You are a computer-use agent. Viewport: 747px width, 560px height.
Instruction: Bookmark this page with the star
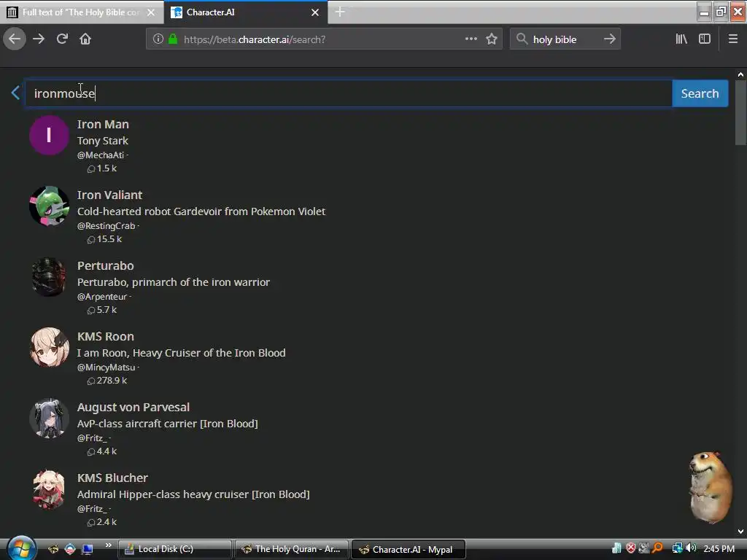click(x=492, y=39)
